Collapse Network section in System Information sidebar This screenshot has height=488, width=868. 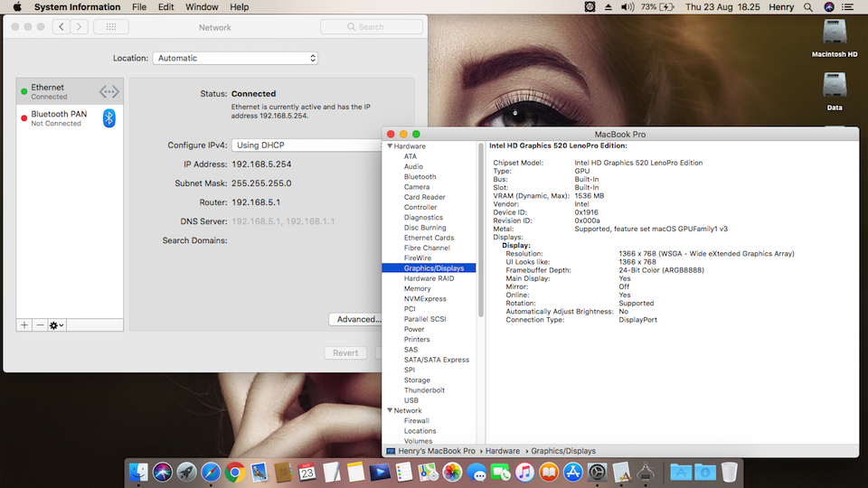(390, 410)
